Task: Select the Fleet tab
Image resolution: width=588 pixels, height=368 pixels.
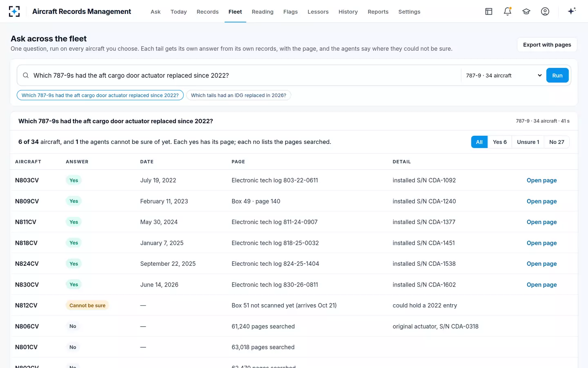Action: coord(235,12)
